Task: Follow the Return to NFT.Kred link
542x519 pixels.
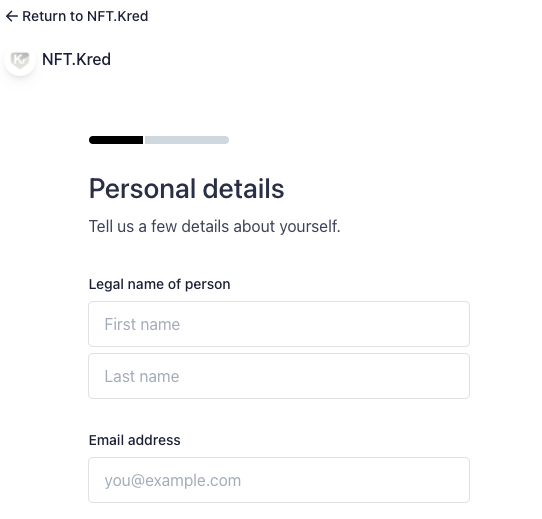Action: point(77,16)
